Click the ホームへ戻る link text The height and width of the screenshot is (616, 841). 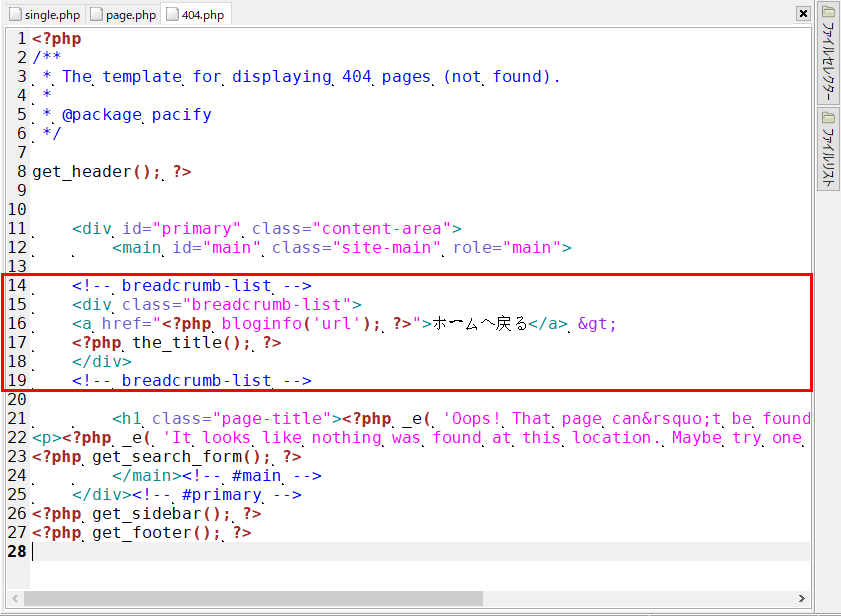[x=480, y=324]
